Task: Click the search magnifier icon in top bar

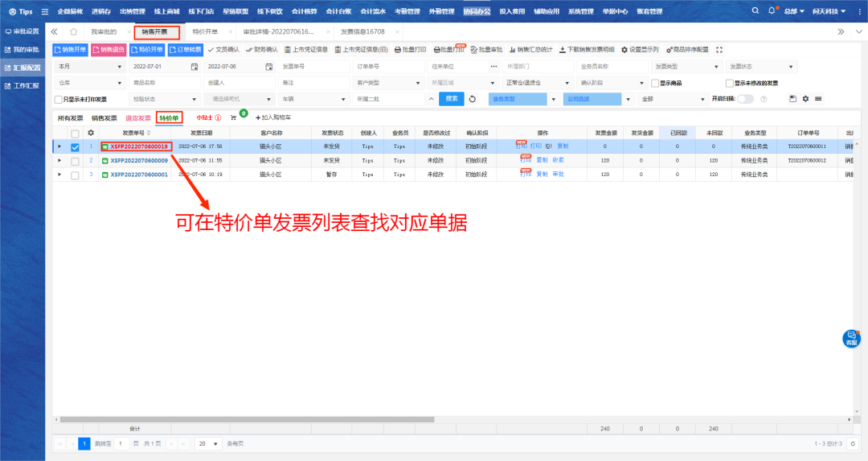Action: pyautogui.click(x=755, y=11)
